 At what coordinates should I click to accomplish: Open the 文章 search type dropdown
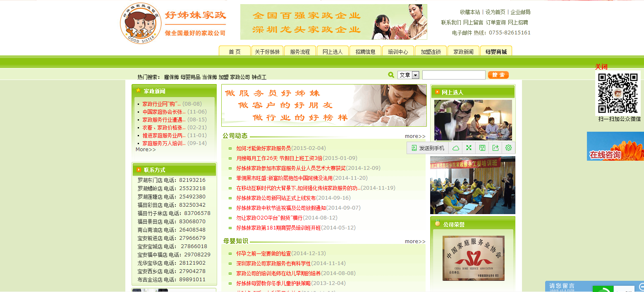tap(415, 75)
